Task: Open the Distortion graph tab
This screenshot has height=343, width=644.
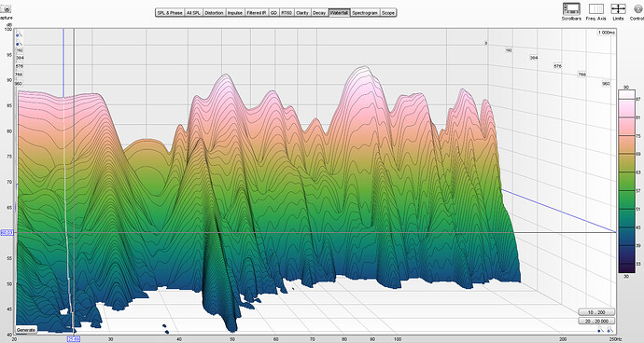Action: point(214,13)
